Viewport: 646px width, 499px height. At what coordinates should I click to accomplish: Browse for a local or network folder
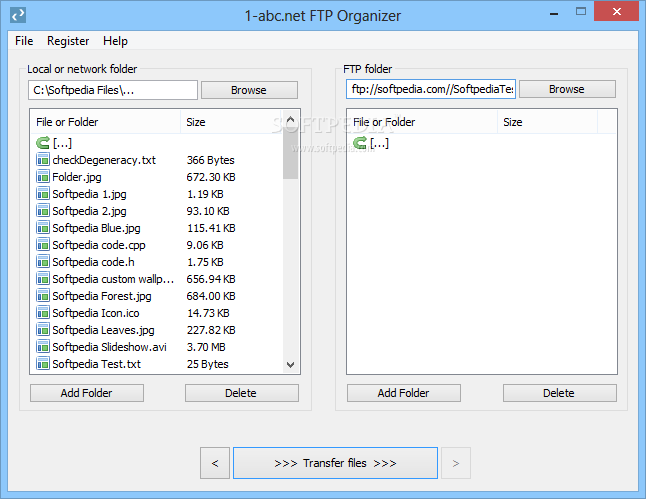tap(249, 90)
